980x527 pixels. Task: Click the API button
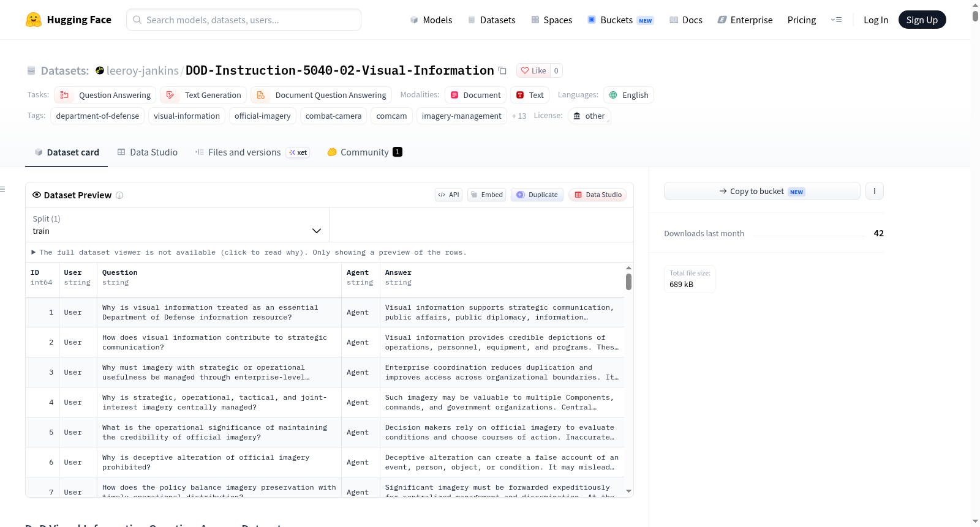[x=448, y=195]
